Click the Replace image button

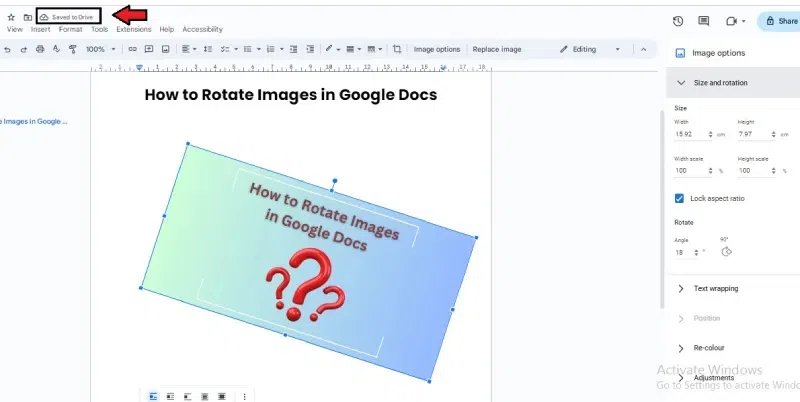(497, 49)
